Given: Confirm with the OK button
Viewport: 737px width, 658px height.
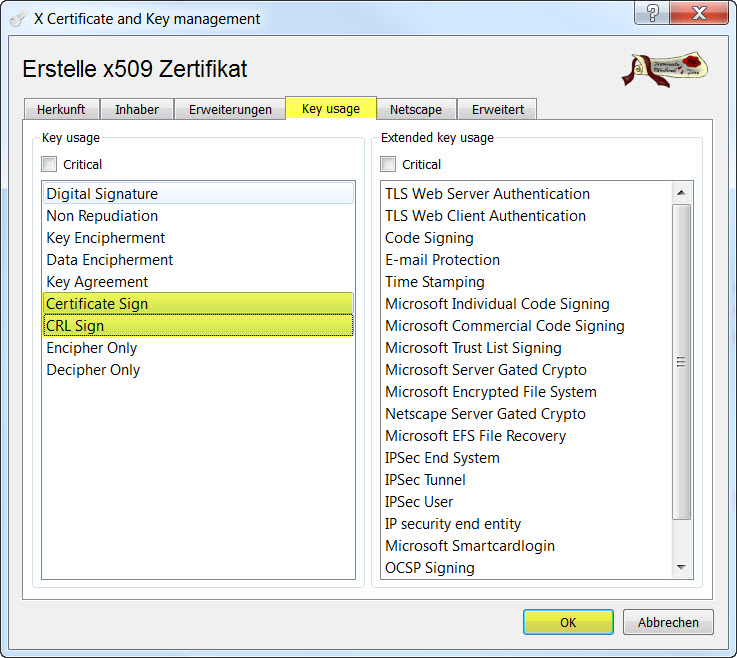Looking at the screenshot, I should (568, 622).
